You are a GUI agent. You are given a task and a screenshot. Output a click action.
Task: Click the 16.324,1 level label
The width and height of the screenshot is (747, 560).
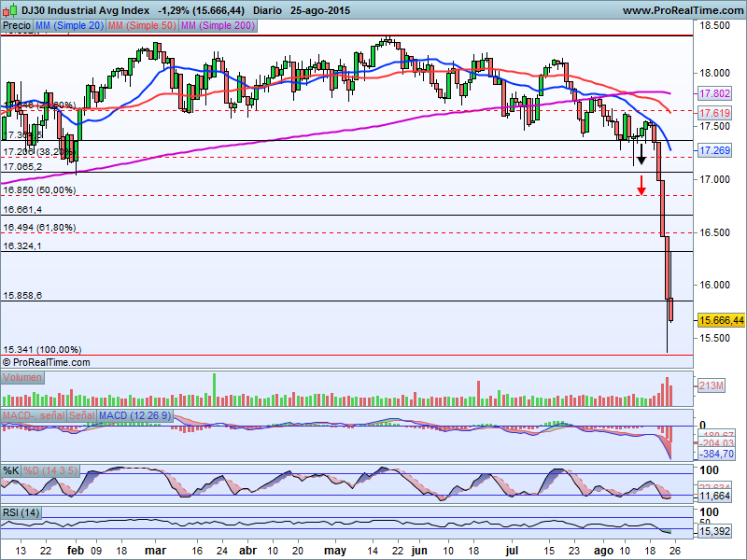pyautogui.click(x=22, y=245)
